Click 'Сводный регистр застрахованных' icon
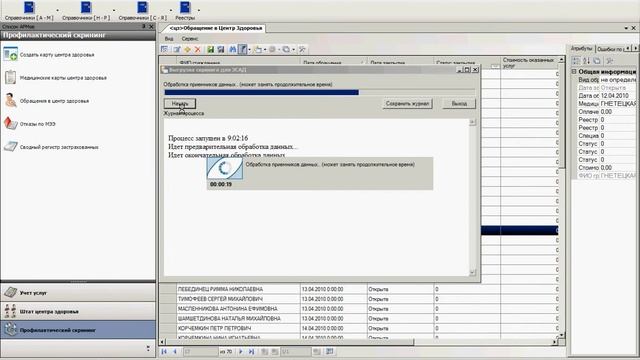640x360 pixels. pos(11,147)
